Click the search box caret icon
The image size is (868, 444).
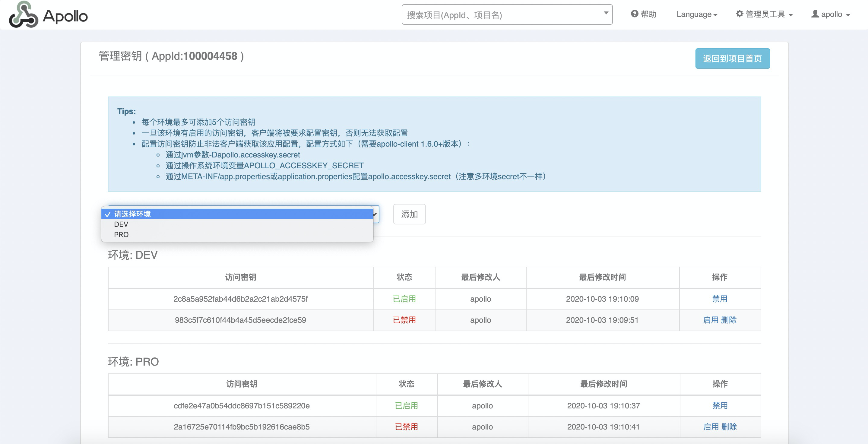(606, 14)
